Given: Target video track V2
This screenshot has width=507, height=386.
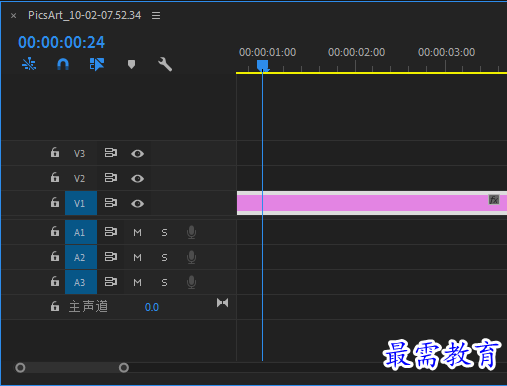Looking at the screenshot, I should click(x=81, y=178).
